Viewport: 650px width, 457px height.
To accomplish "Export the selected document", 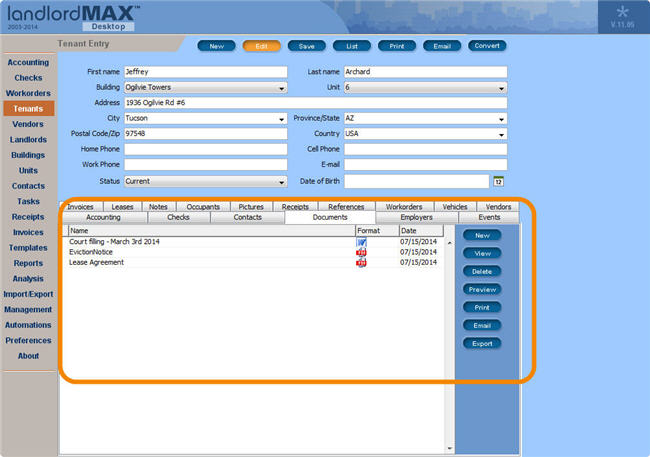I will [482, 343].
